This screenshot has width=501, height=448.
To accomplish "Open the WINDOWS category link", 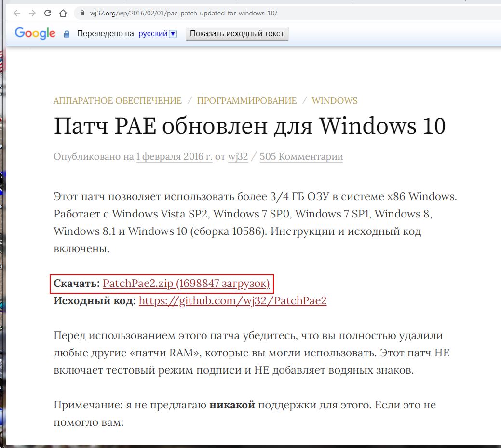I will (335, 101).
